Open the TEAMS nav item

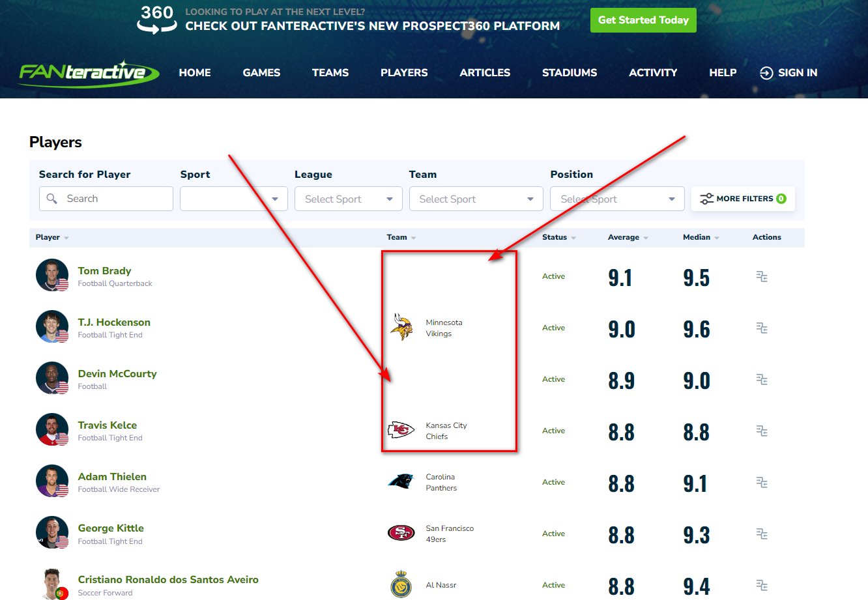[330, 73]
